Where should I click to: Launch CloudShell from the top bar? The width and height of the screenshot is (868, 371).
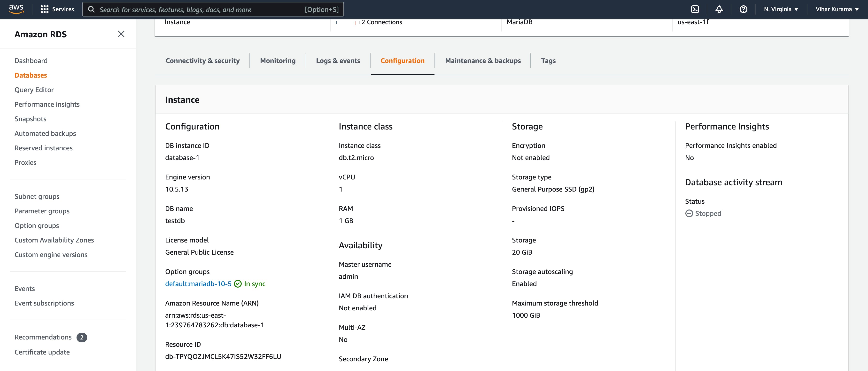[x=695, y=9]
